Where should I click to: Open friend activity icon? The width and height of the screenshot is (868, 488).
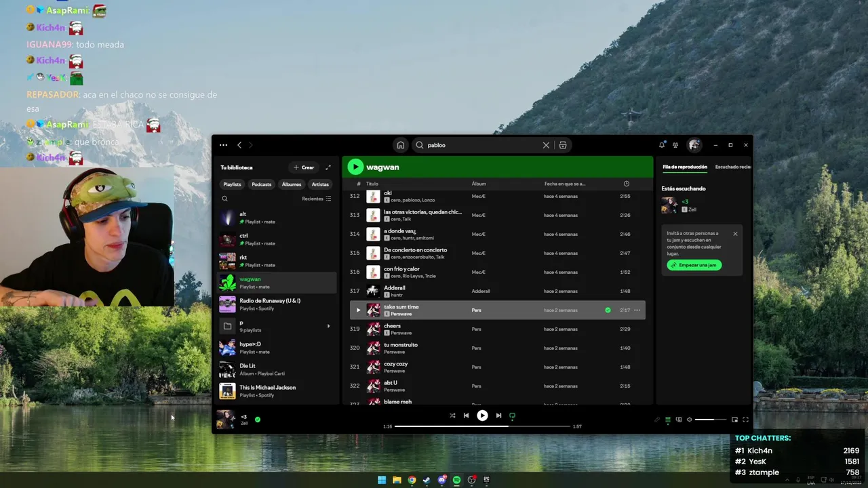[675, 145]
